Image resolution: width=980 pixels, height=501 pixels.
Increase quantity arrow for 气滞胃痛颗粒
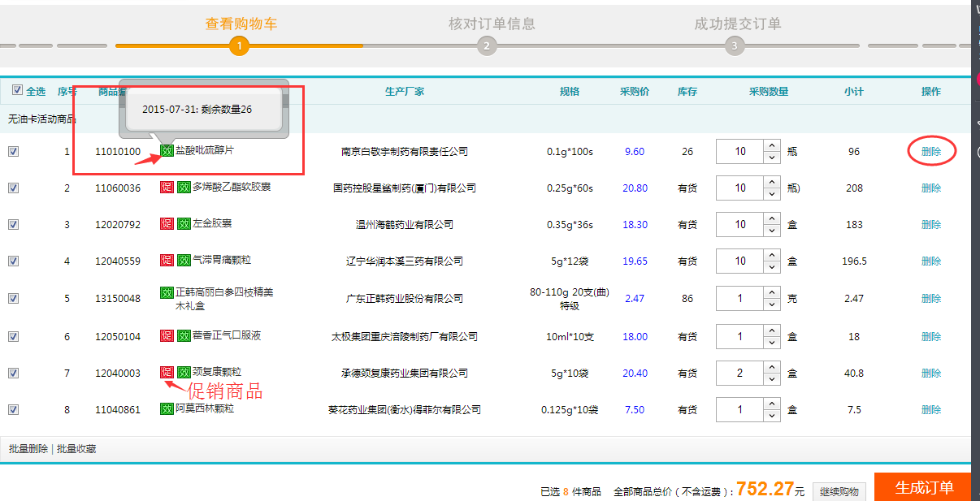[772, 255]
